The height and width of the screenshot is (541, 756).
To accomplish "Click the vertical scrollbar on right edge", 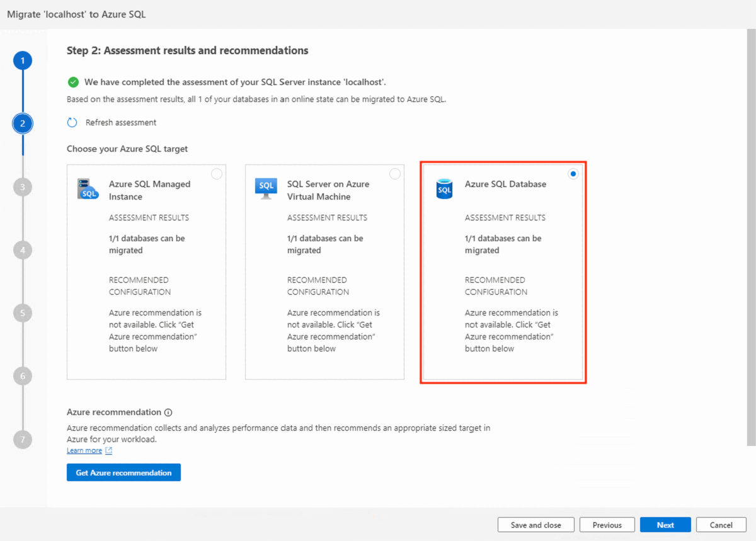I will point(751,236).
